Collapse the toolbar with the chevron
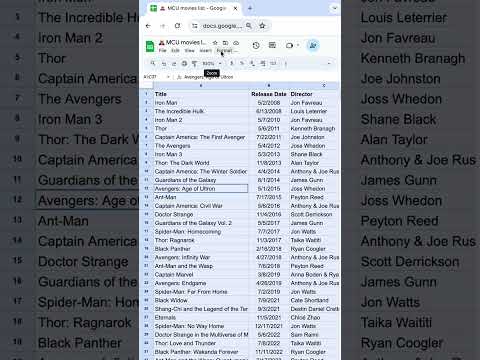Screen dimensions: 480x360 [329, 63]
